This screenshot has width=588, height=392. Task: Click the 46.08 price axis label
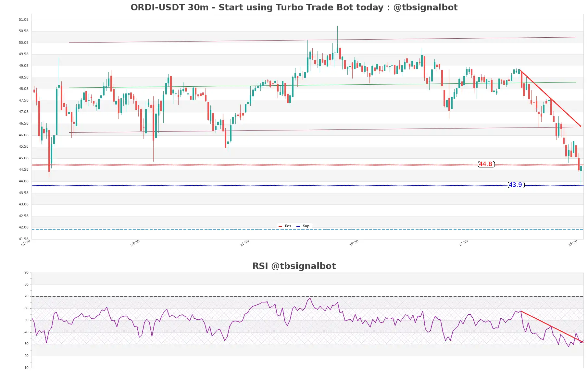24,135
